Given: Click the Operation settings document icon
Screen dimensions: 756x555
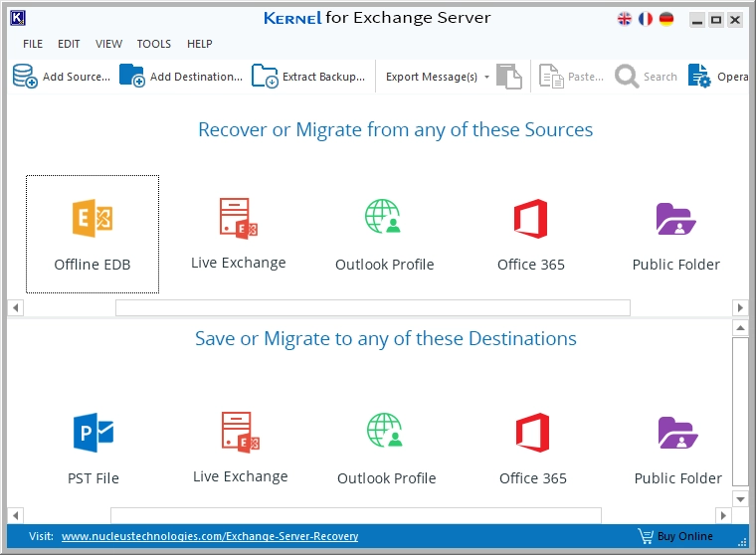Looking at the screenshot, I should click(x=699, y=76).
